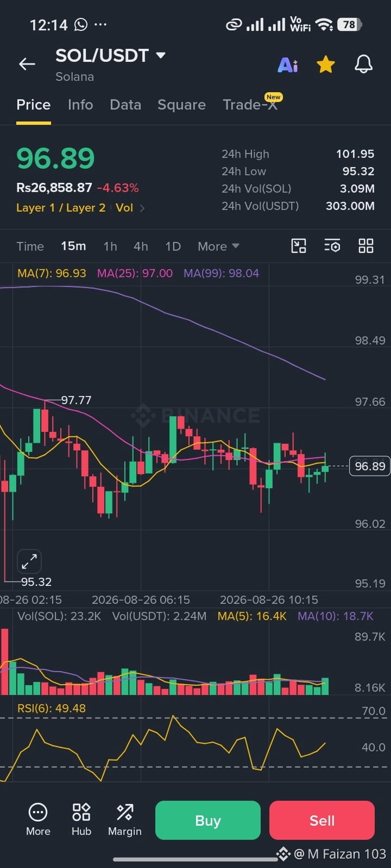Expand tags with the chevron after Vol
The width and height of the screenshot is (391, 868).
tap(142, 208)
